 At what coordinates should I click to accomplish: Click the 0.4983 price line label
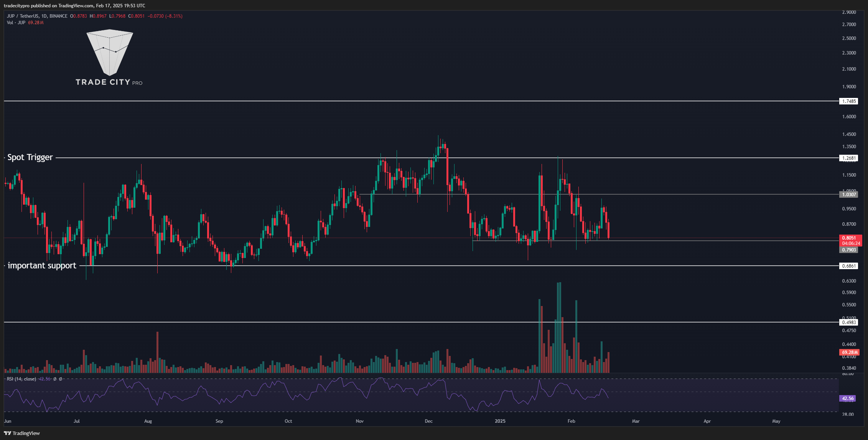(x=849, y=323)
